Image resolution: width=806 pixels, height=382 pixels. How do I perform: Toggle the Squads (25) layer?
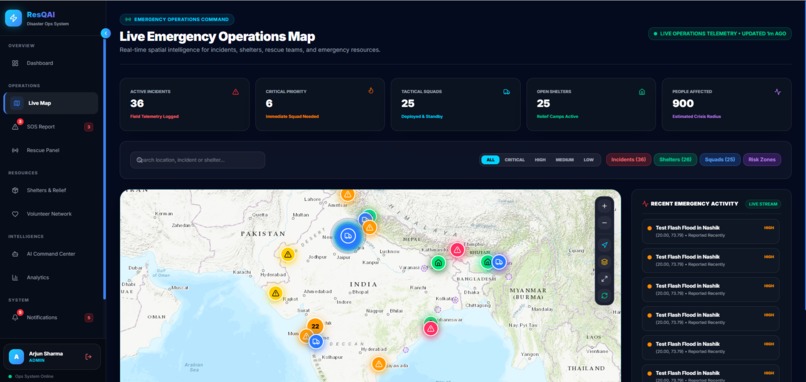(x=720, y=159)
